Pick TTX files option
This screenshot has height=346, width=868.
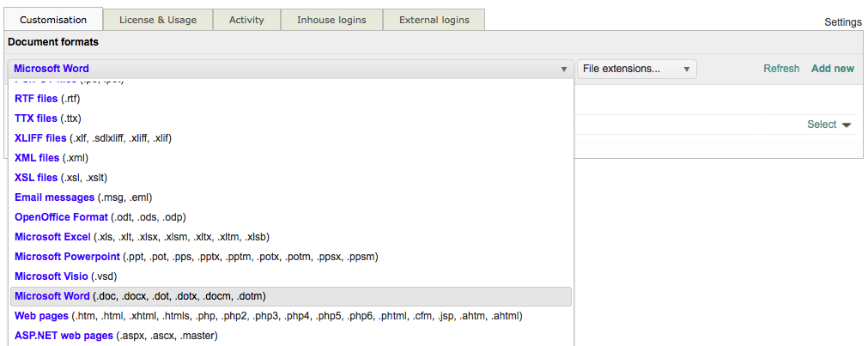pos(48,118)
